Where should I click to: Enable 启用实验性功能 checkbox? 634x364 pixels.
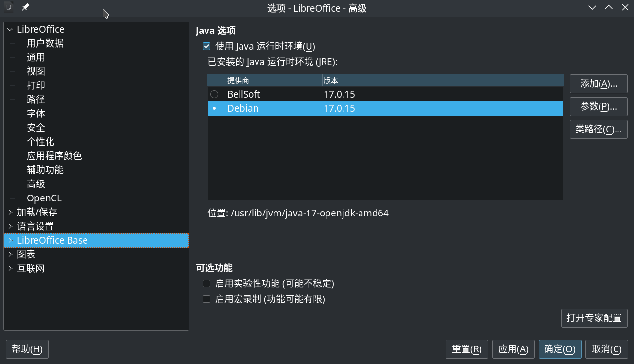click(x=206, y=283)
